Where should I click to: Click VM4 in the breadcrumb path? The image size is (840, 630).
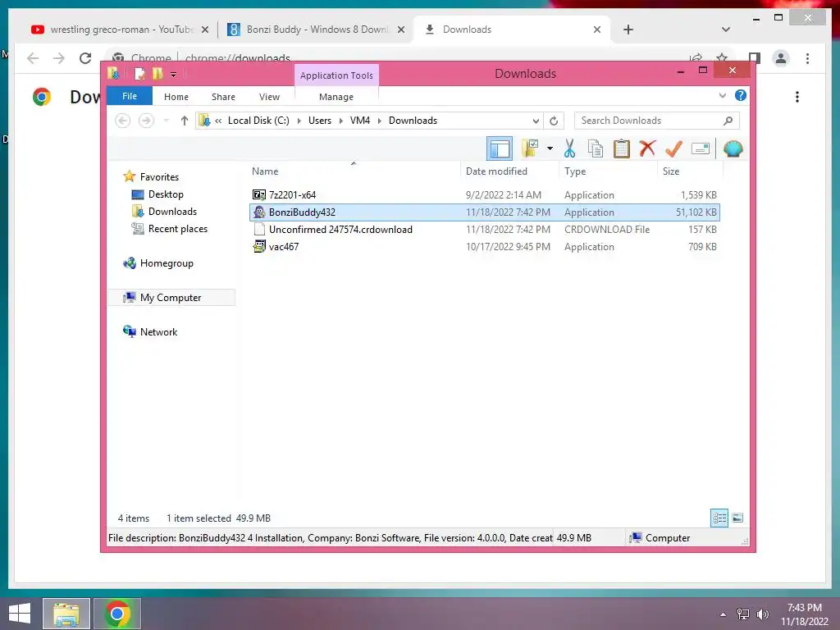[360, 121]
